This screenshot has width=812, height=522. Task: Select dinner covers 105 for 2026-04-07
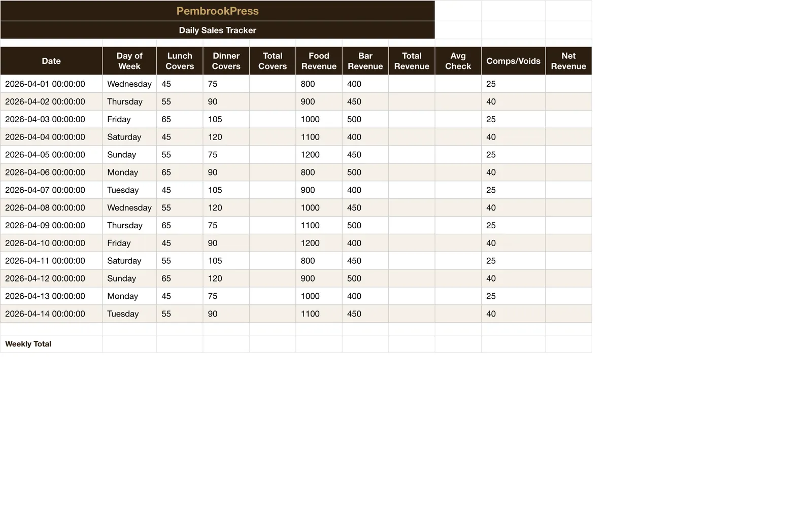click(x=226, y=190)
